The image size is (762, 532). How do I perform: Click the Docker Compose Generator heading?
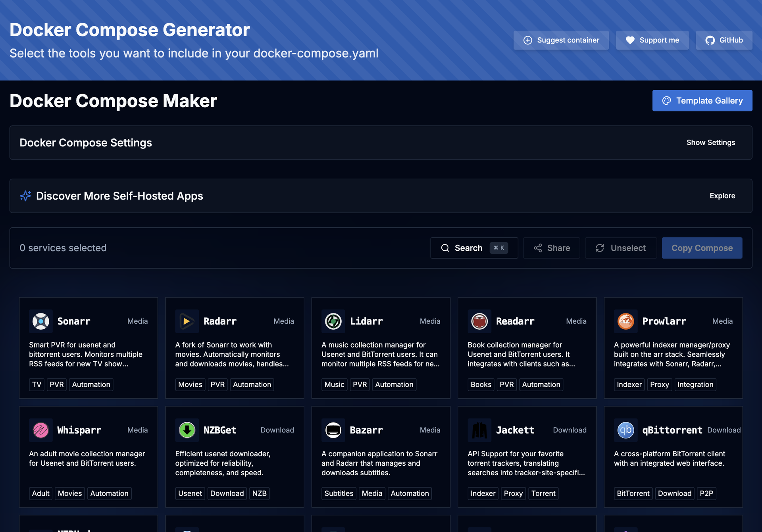click(x=130, y=30)
